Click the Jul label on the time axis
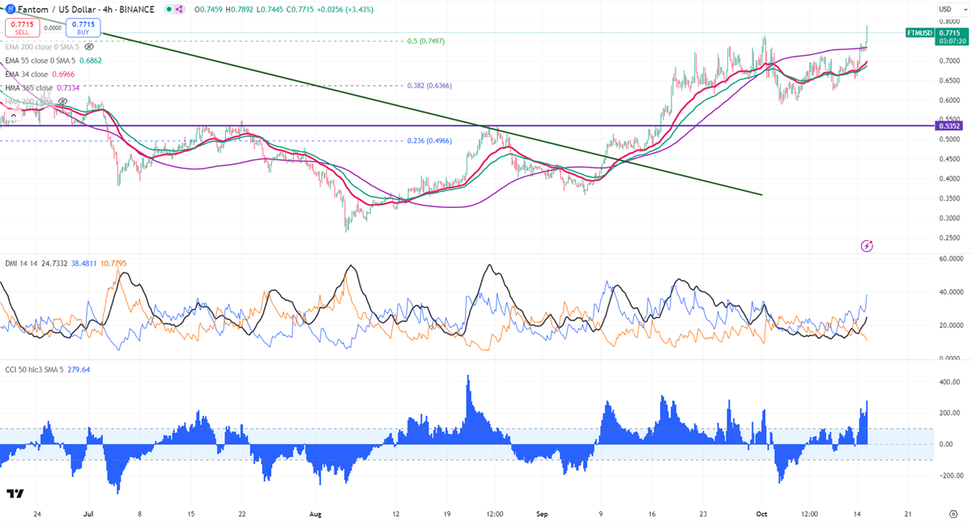The image size is (980, 522). [88, 513]
